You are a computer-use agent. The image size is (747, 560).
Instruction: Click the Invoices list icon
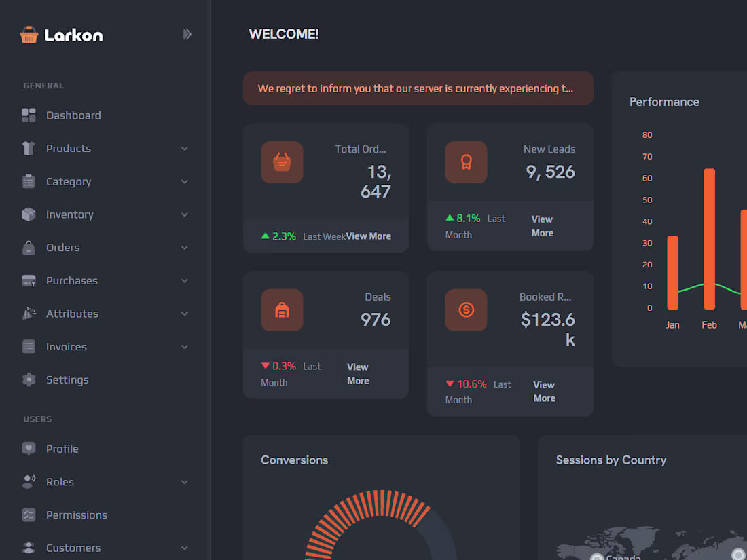point(29,346)
